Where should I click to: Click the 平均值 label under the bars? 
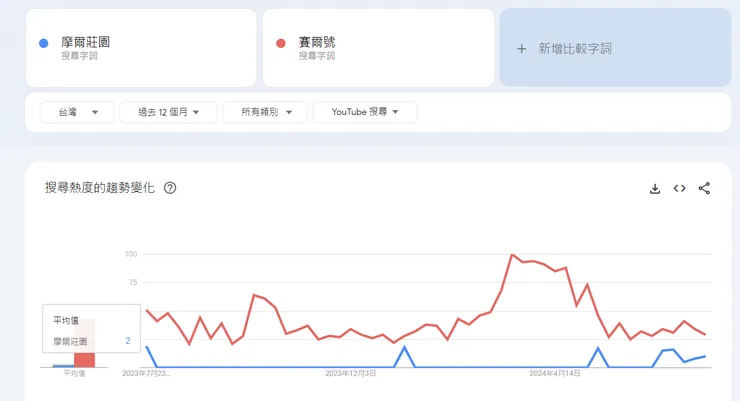pos(74,374)
